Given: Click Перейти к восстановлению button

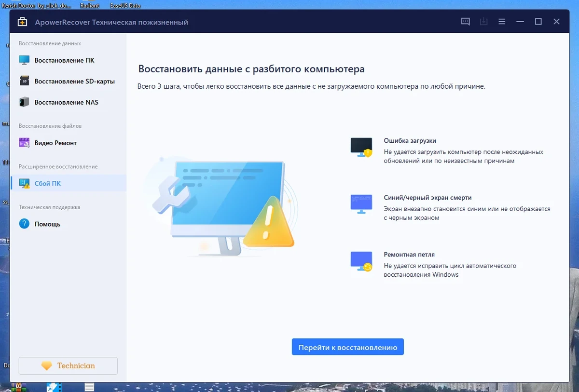Looking at the screenshot, I should 347,347.
